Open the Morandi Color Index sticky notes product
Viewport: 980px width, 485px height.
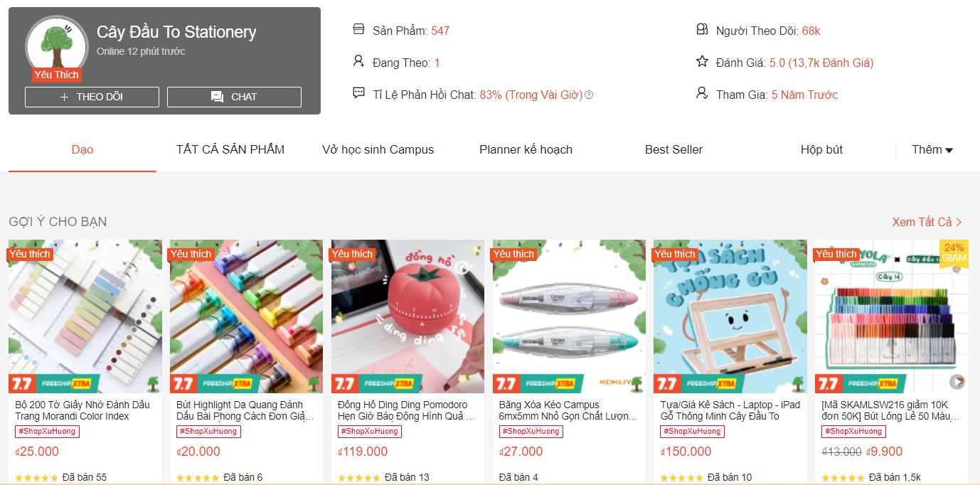coord(85,316)
